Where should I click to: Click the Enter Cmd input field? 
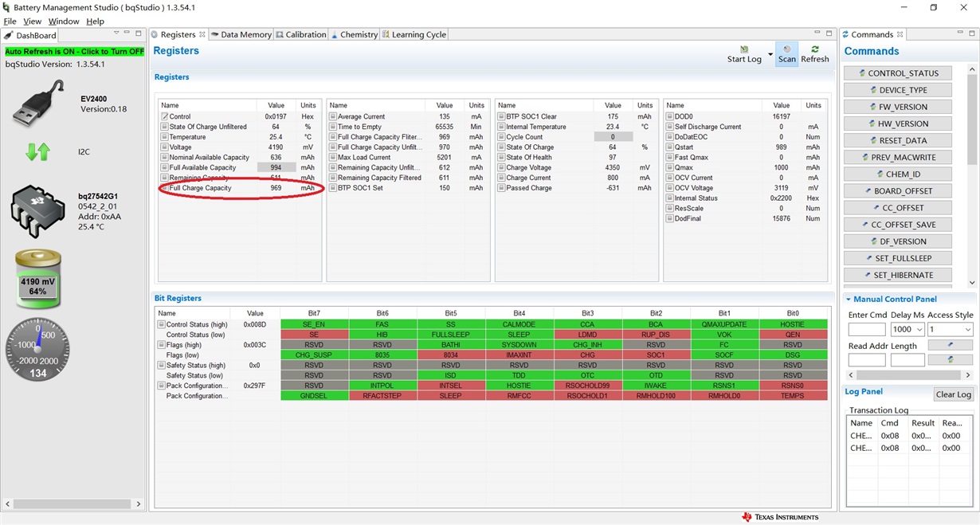(867, 330)
